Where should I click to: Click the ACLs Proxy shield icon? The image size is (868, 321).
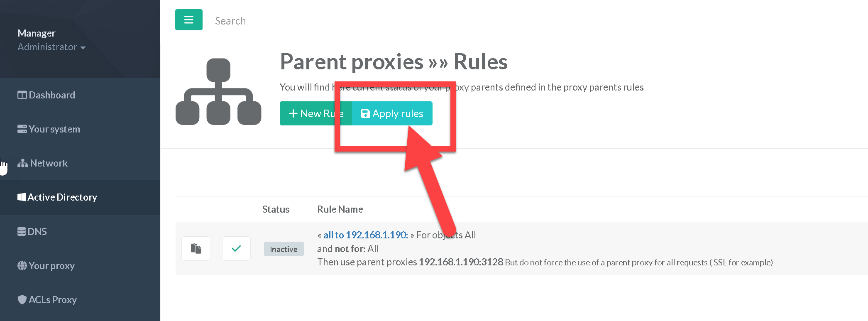22,300
